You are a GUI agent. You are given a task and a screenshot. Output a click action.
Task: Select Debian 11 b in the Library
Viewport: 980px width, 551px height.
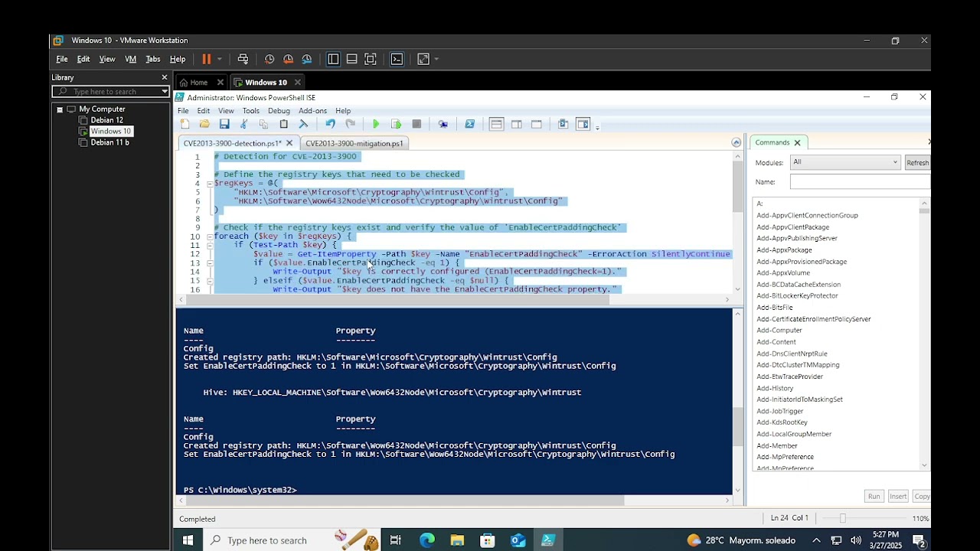coord(109,142)
